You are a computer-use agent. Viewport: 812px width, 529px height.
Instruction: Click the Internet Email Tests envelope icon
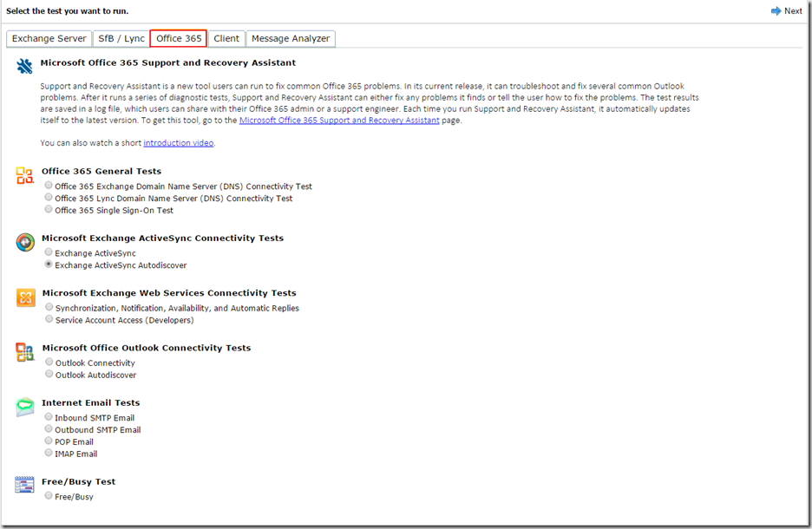point(25,408)
